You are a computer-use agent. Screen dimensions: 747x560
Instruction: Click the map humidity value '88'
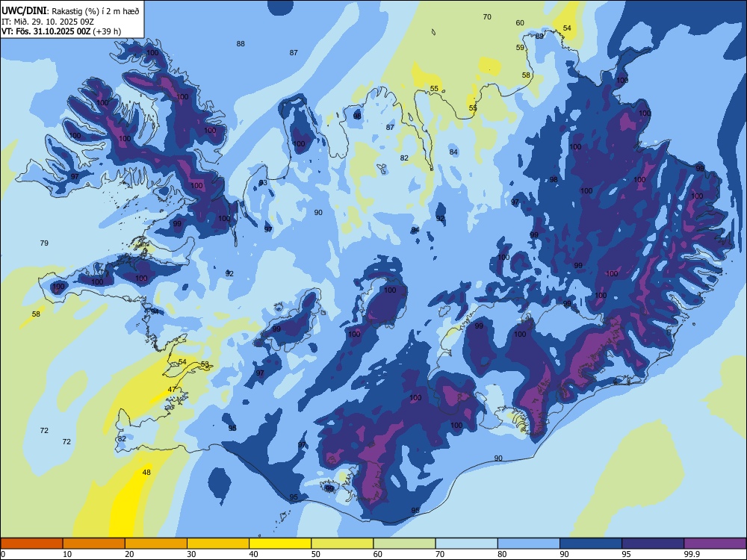(241, 44)
